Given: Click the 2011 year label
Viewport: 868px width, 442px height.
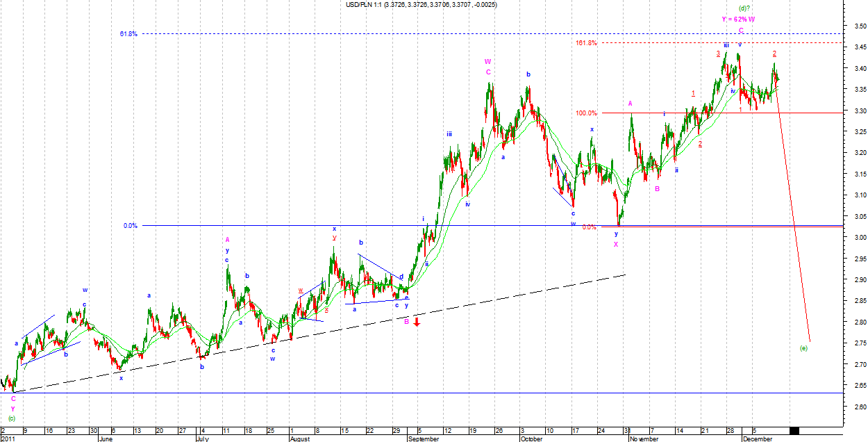Looking at the screenshot, I should click(x=8, y=439).
